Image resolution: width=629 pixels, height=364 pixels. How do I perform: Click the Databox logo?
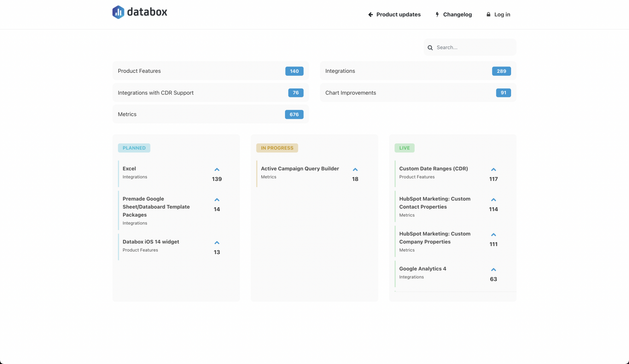(140, 12)
